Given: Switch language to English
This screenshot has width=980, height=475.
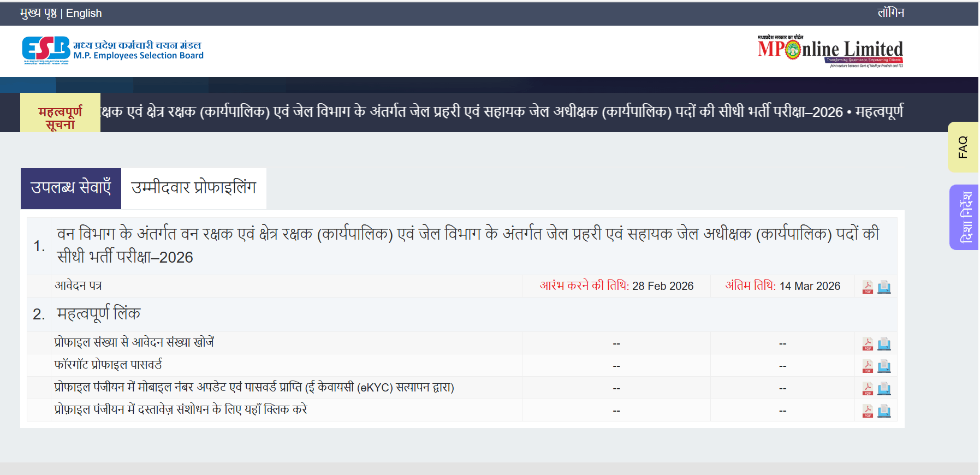Looking at the screenshot, I should [x=84, y=13].
